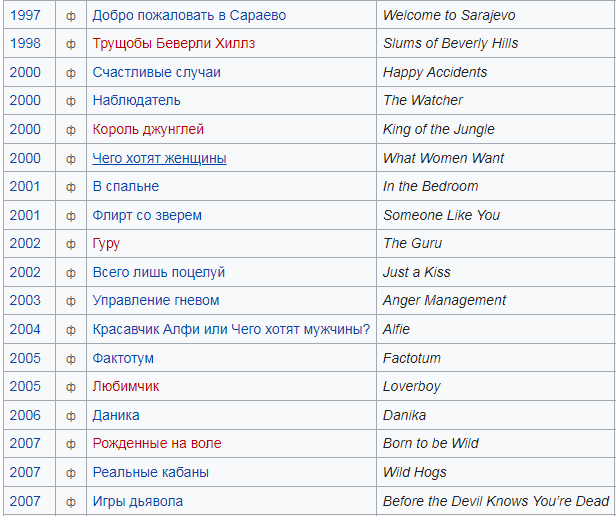Click the red Любимчик link
The width and height of the screenshot is (616, 516).
[126, 386]
